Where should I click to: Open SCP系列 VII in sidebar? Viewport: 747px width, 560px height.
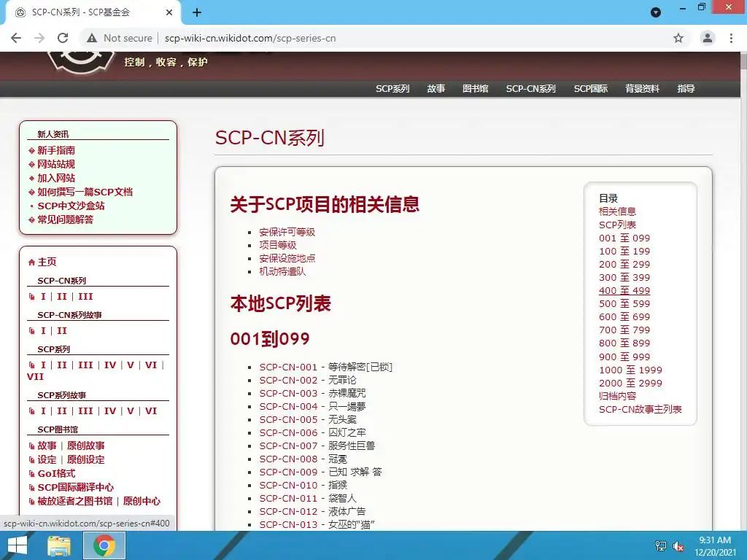tap(35, 377)
